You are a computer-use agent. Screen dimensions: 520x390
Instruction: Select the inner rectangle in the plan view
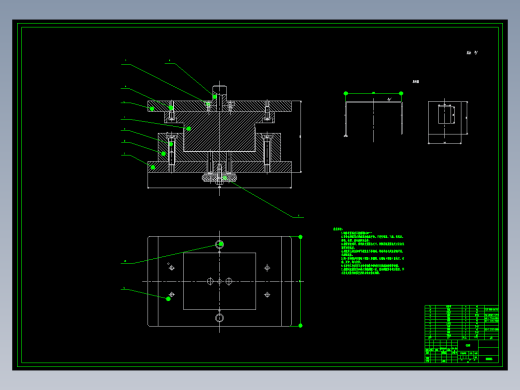pyautogui.click(x=219, y=281)
